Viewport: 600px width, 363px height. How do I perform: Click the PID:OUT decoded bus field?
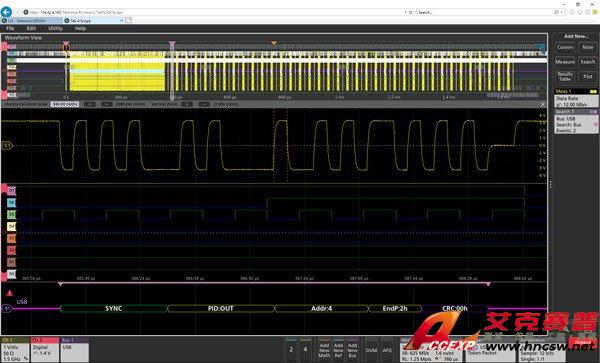(x=221, y=308)
